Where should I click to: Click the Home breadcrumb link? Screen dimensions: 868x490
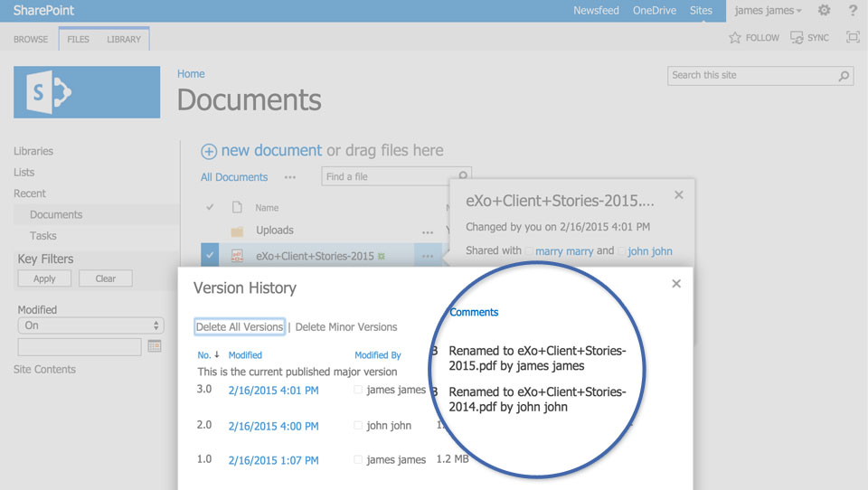pos(191,73)
